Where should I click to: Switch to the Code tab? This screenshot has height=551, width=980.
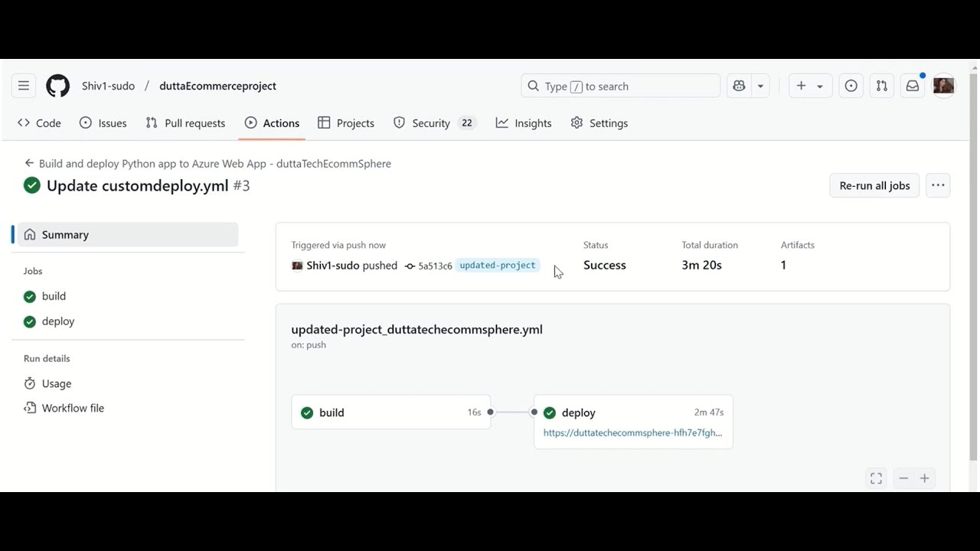pyautogui.click(x=39, y=122)
